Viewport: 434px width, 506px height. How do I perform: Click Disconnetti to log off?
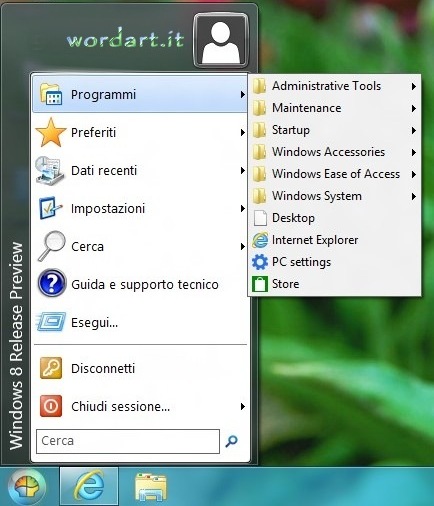click(x=140, y=368)
